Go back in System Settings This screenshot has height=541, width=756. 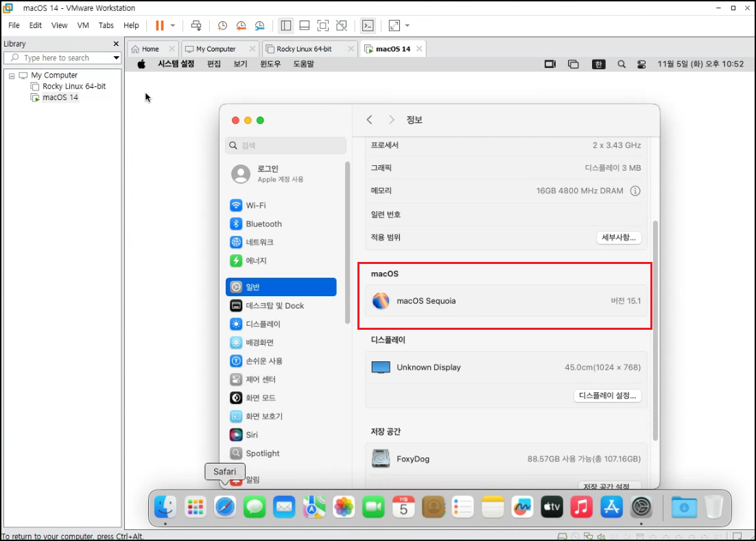(369, 120)
